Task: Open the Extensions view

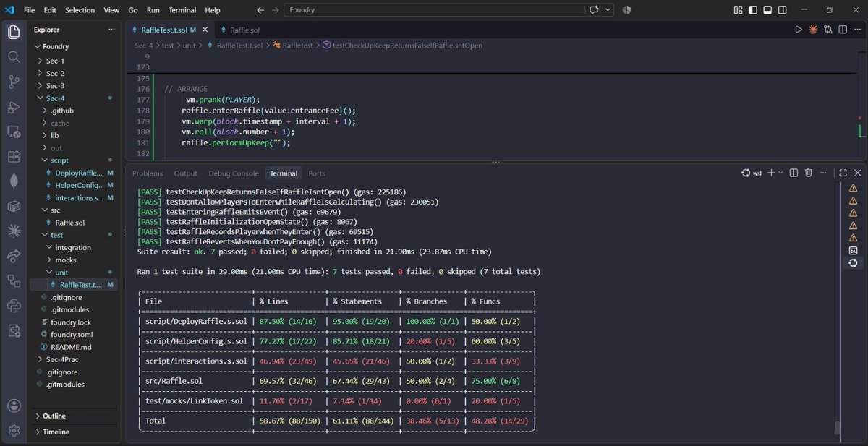Action: click(14, 156)
